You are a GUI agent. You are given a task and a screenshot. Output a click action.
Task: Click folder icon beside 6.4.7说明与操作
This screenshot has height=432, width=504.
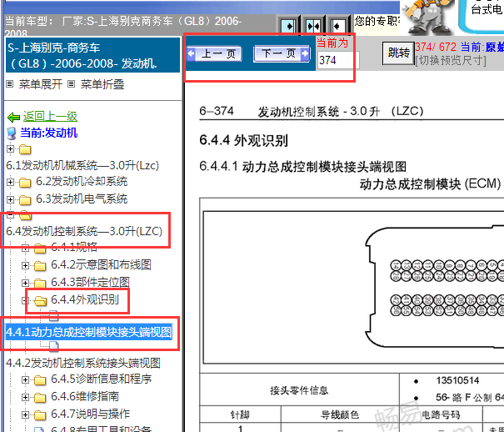pos(40,414)
